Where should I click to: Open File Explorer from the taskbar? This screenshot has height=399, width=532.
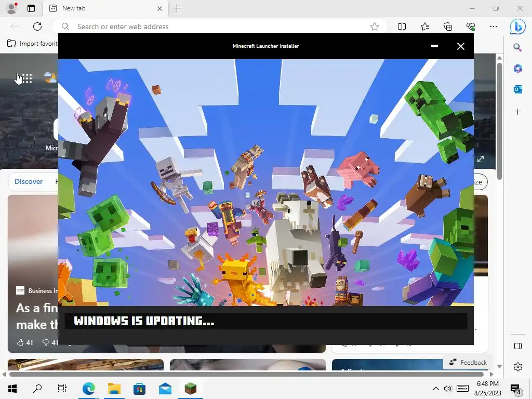(x=114, y=389)
